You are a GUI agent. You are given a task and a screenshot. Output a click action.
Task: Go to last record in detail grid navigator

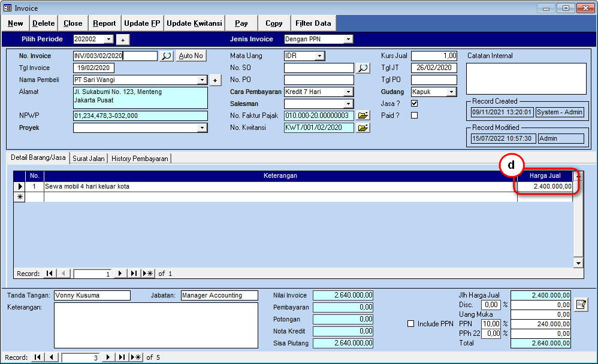pyautogui.click(x=134, y=274)
